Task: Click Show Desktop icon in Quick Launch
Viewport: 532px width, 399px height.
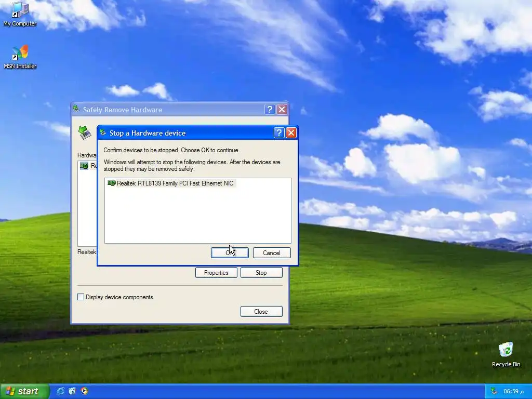Action: pyautogui.click(x=72, y=391)
